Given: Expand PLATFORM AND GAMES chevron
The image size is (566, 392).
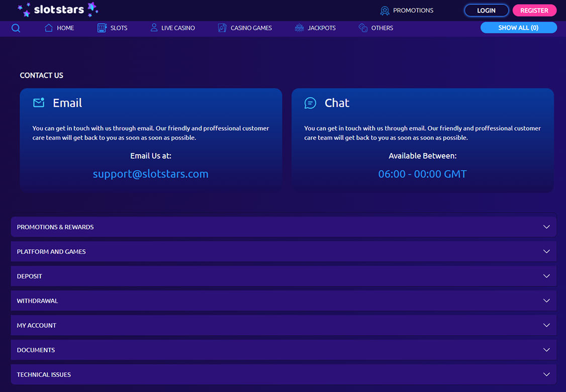Looking at the screenshot, I should point(546,252).
